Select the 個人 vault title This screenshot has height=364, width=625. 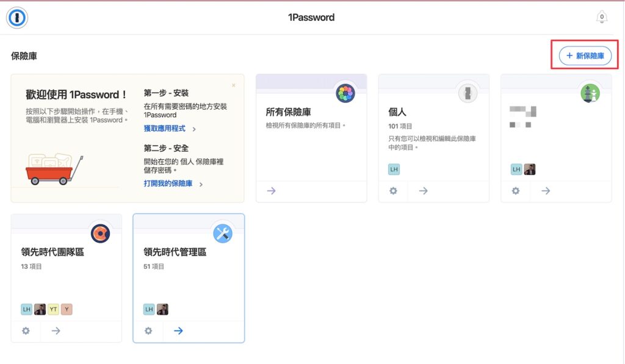pos(397,112)
